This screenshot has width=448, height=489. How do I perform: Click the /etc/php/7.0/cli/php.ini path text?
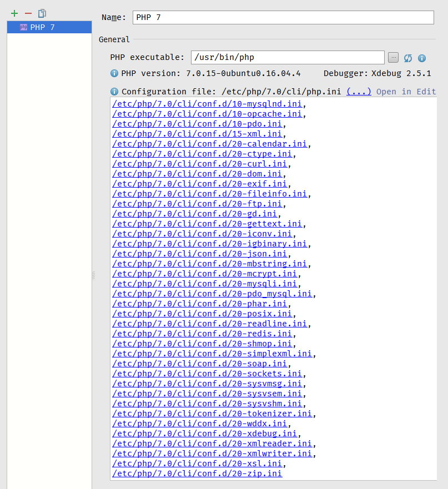[281, 92]
